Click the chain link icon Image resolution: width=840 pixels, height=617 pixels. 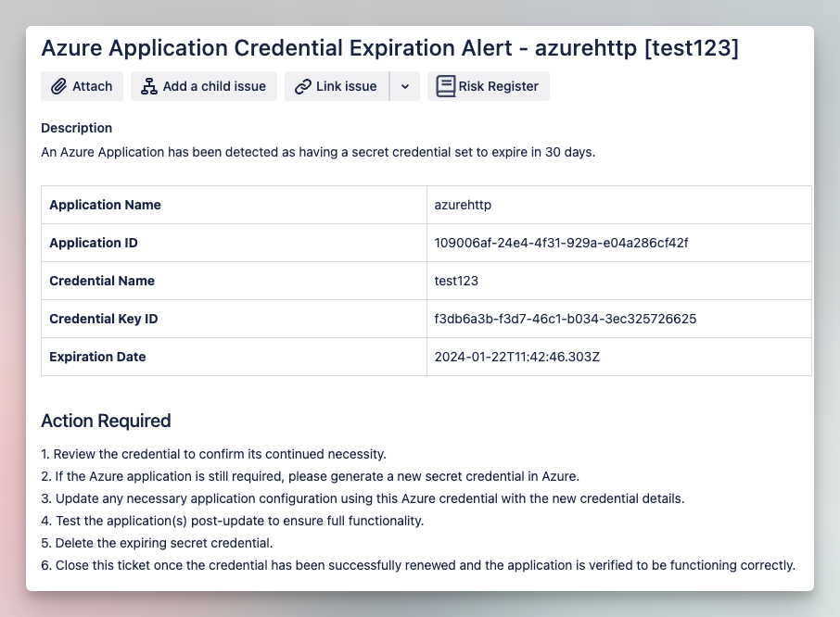pos(303,86)
